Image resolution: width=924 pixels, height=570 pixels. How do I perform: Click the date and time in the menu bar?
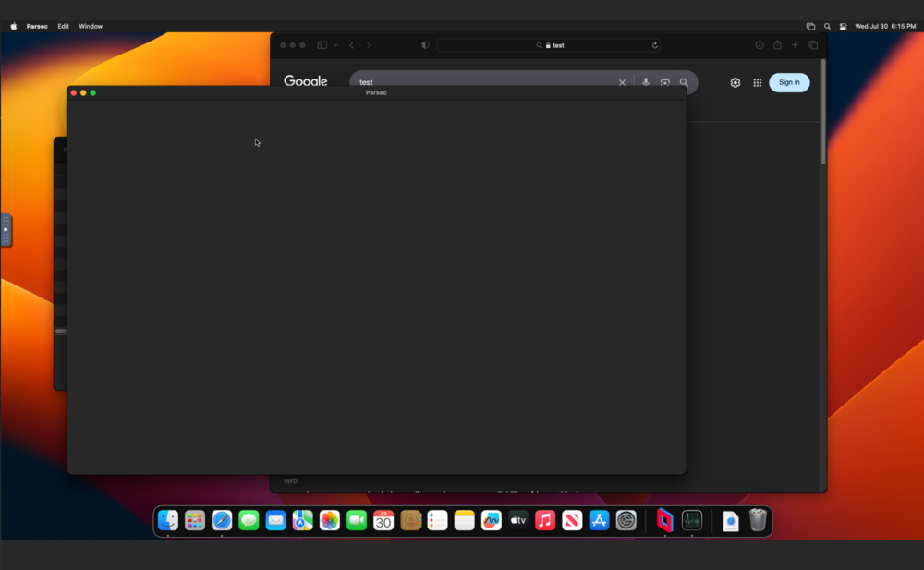pos(886,26)
